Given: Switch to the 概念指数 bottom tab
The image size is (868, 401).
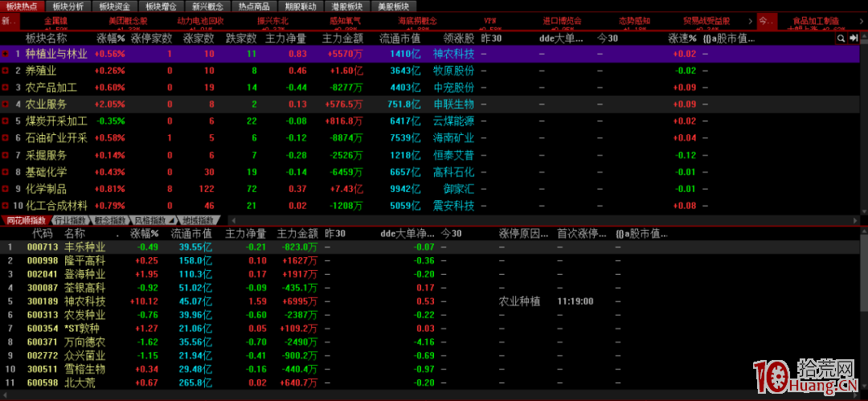Looking at the screenshot, I should coord(111,220).
